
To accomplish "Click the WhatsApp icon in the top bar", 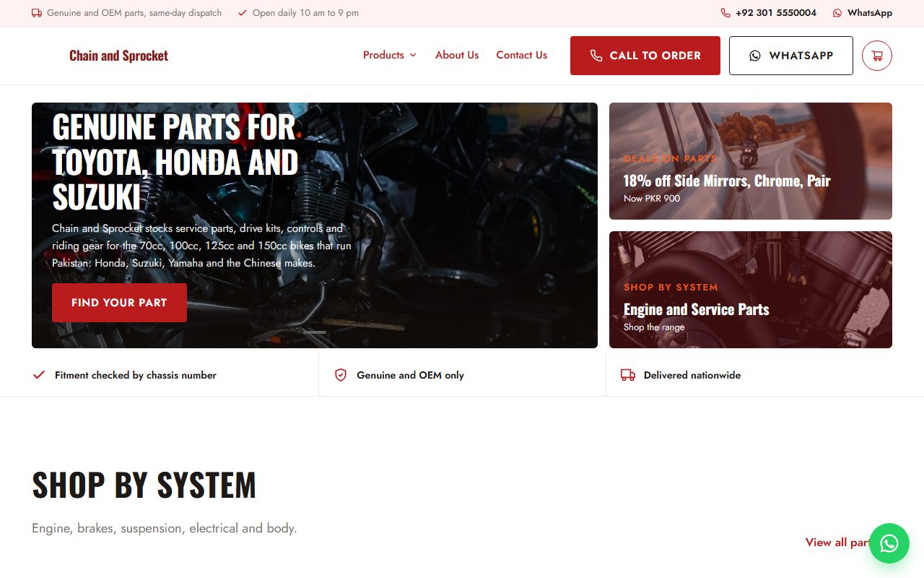I will click(837, 13).
